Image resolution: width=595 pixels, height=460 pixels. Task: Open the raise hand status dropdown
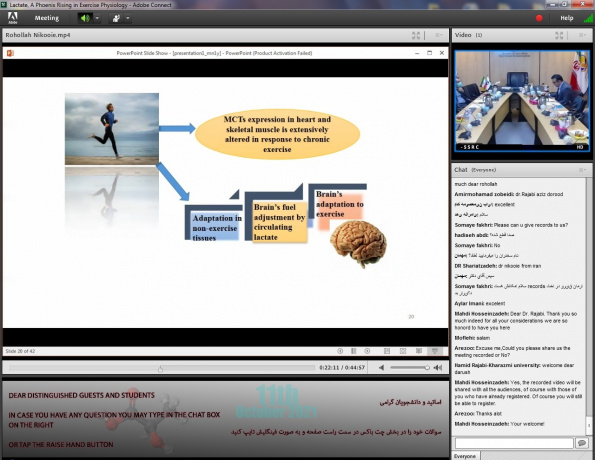(128, 18)
